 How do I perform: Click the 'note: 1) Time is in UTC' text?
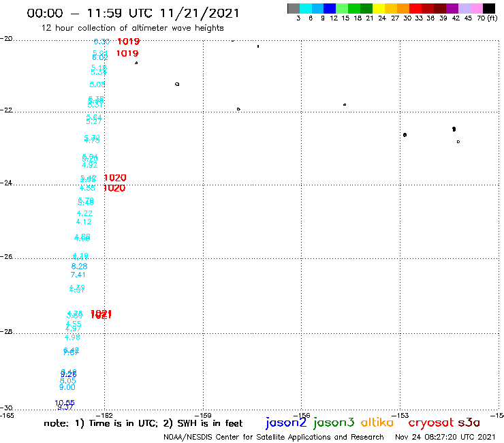coord(101,423)
